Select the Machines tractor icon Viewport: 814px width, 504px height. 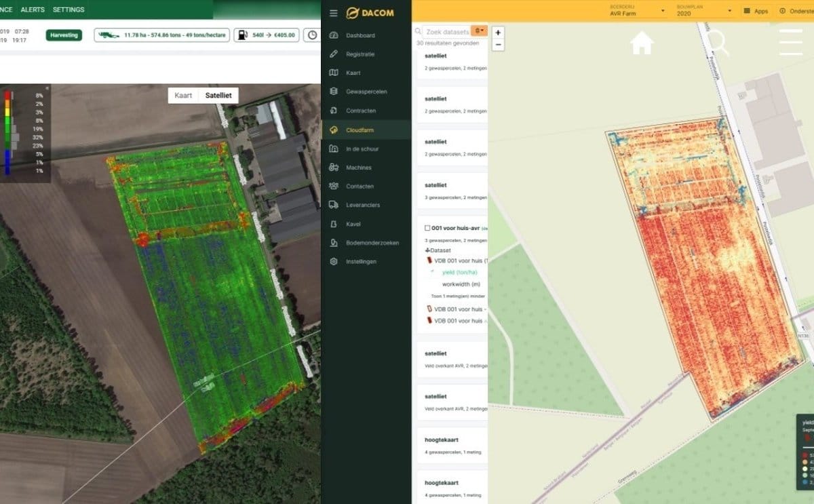(x=333, y=167)
